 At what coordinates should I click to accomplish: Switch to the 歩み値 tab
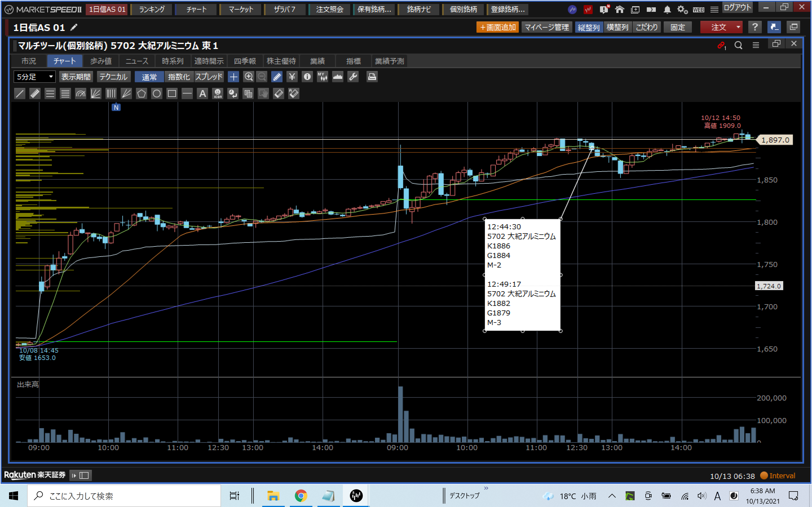pos(101,61)
